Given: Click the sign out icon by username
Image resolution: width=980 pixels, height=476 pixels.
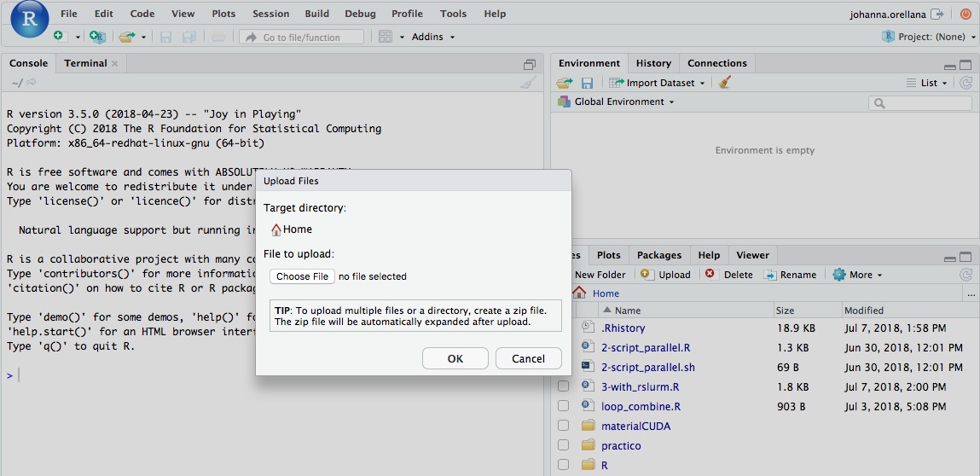Looking at the screenshot, I should (937, 14).
